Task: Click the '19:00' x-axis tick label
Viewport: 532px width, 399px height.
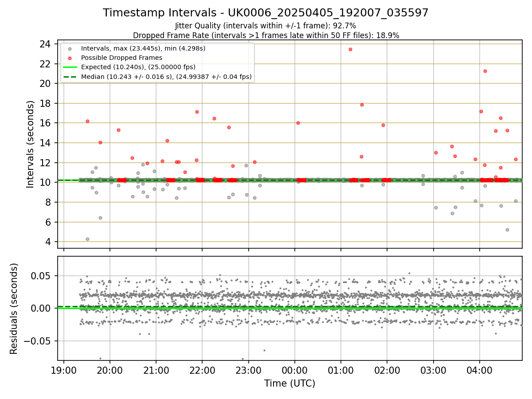Action: pos(64,370)
